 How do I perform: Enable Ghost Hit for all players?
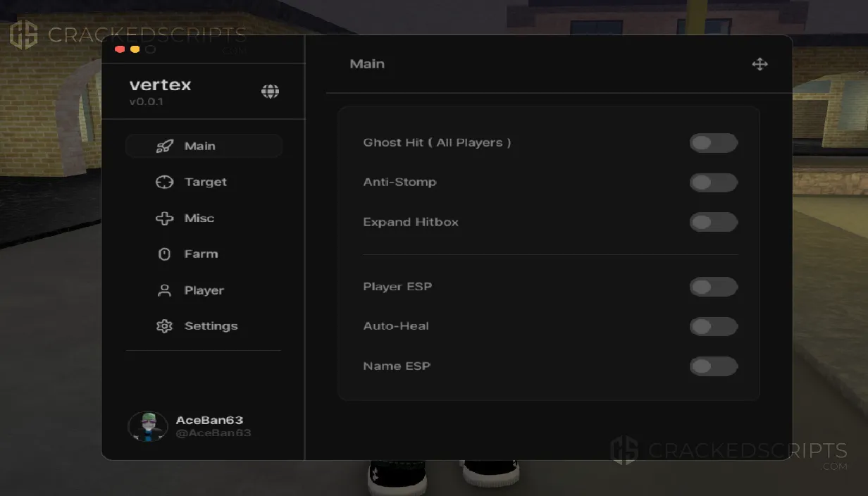point(713,144)
